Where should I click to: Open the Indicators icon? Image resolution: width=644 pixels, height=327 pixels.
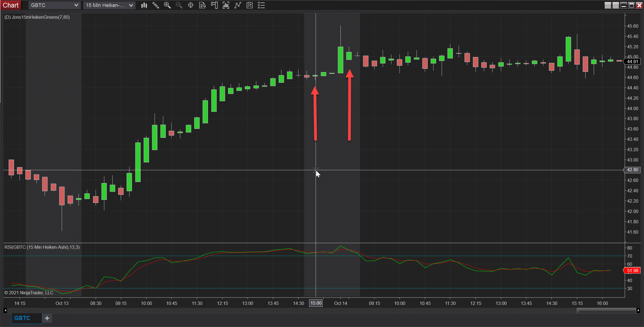226,5
